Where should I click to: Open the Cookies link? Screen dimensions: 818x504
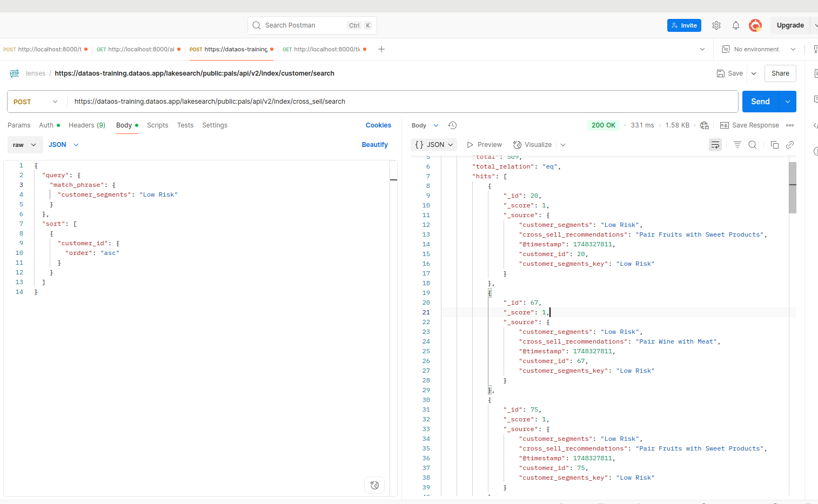point(378,125)
